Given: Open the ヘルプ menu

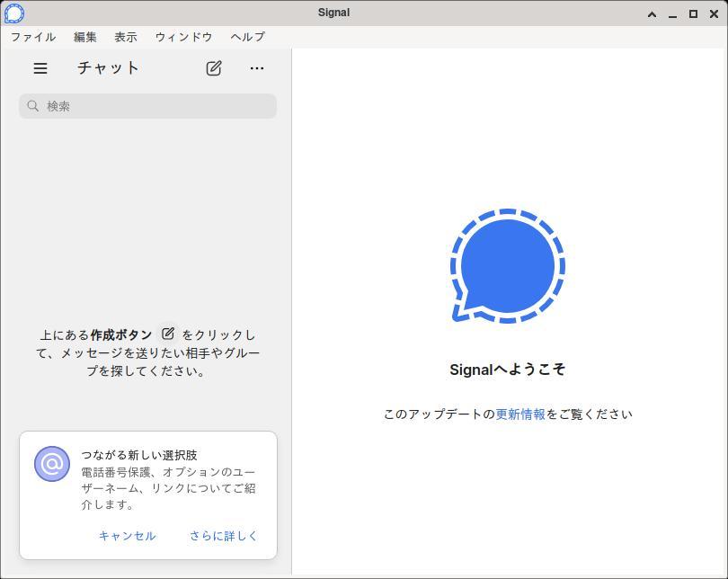Looking at the screenshot, I should click(x=247, y=37).
